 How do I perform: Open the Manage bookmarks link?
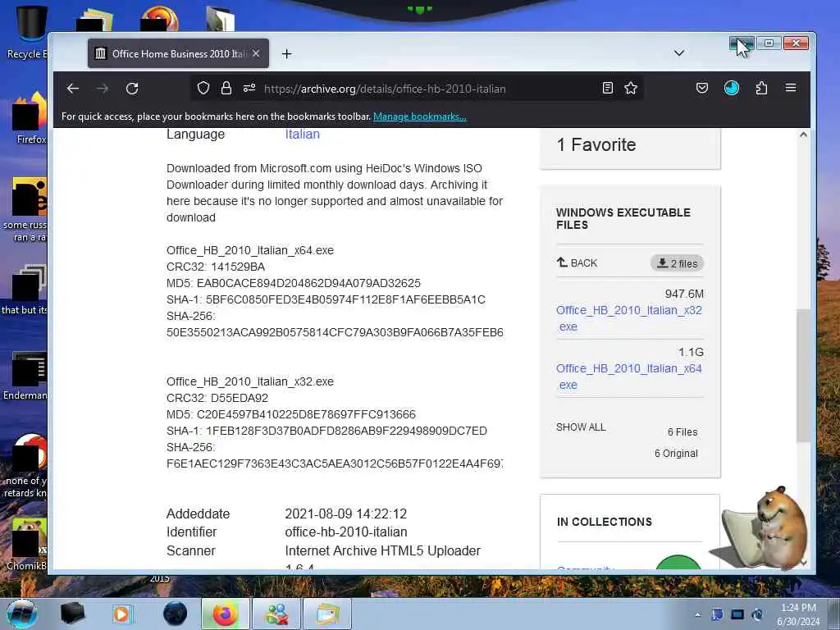click(419, 116)
